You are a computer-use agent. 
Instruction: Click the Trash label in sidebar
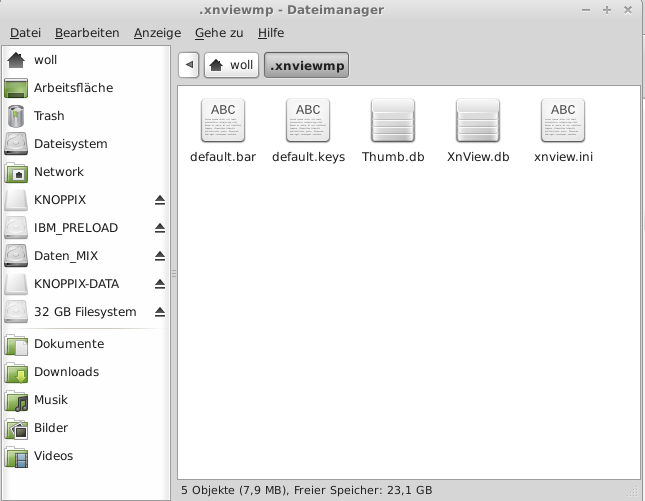[x=49, y=116]
